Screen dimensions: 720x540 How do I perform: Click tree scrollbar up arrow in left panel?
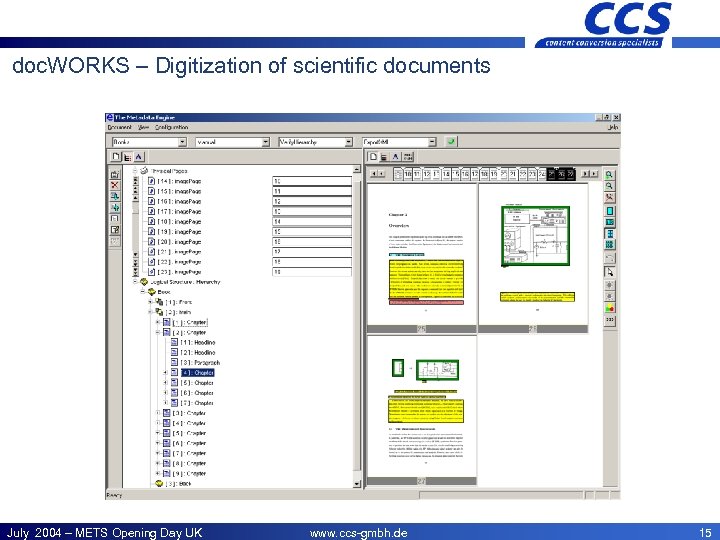pos(357,169)
